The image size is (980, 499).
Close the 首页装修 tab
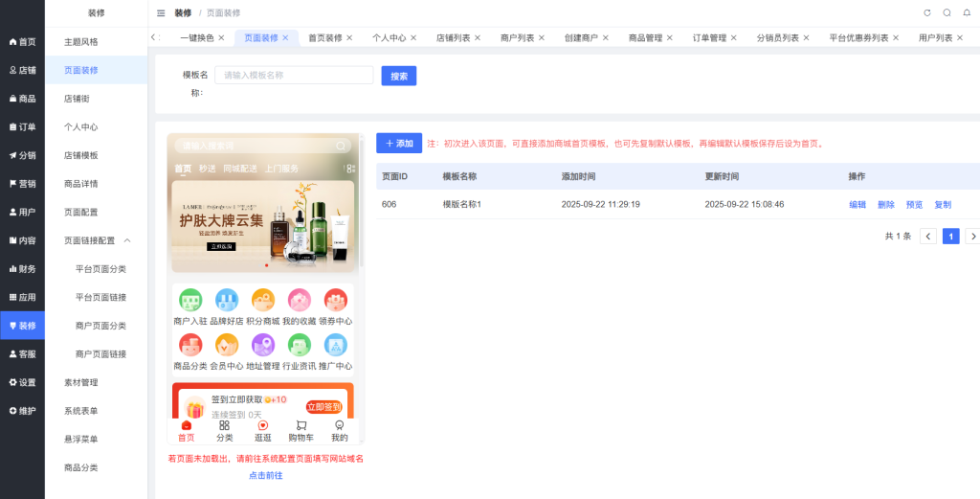(x=349, y=37)
